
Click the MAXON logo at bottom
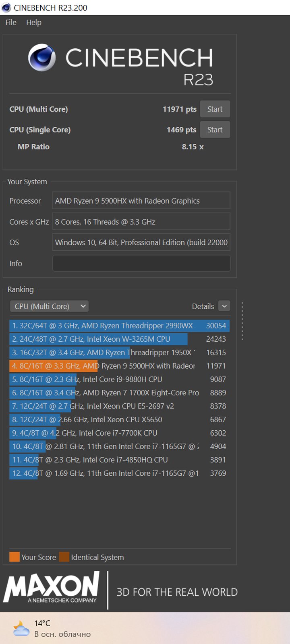click(x=51, y=588)
